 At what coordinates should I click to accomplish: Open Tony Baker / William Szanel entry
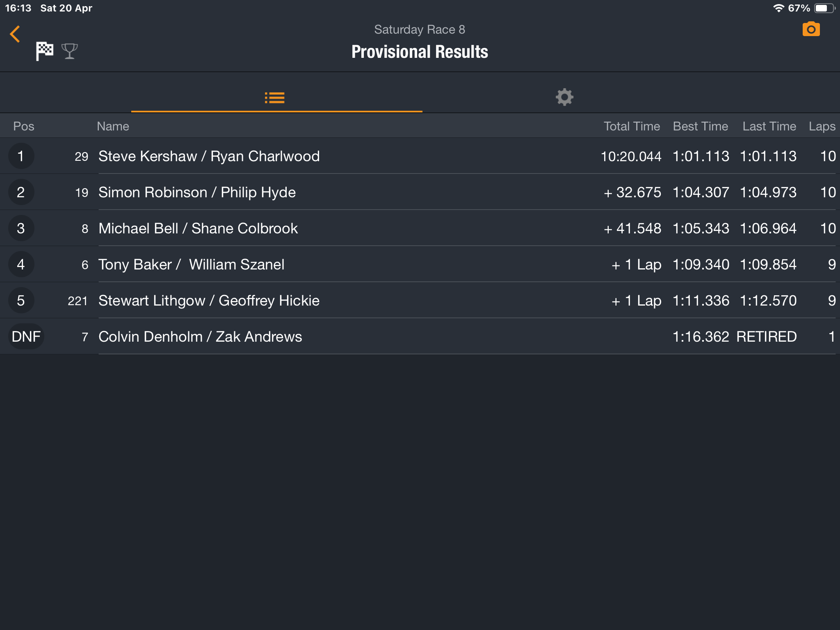coord(191,265)
